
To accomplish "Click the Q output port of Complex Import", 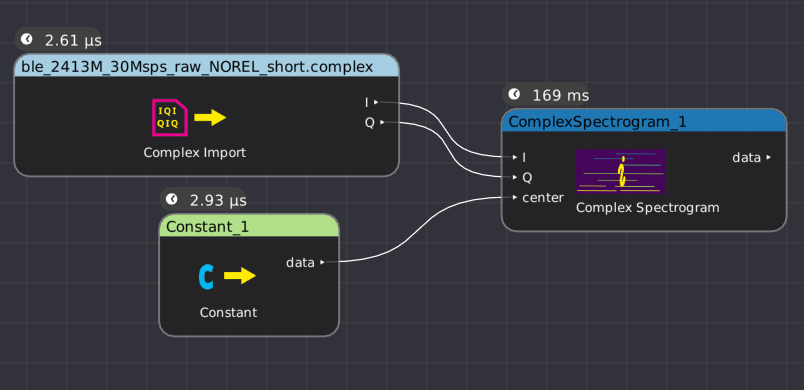I will (x=383, y=122).
